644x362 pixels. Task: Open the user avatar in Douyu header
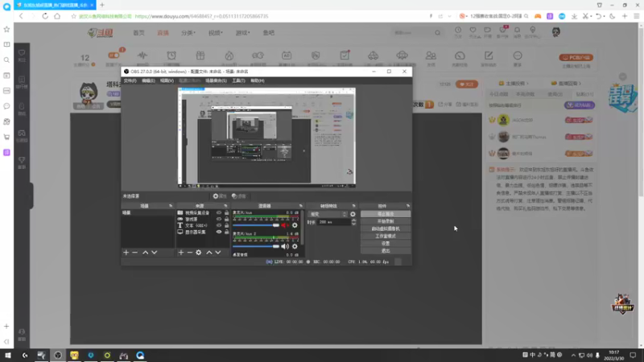[555, 32]
